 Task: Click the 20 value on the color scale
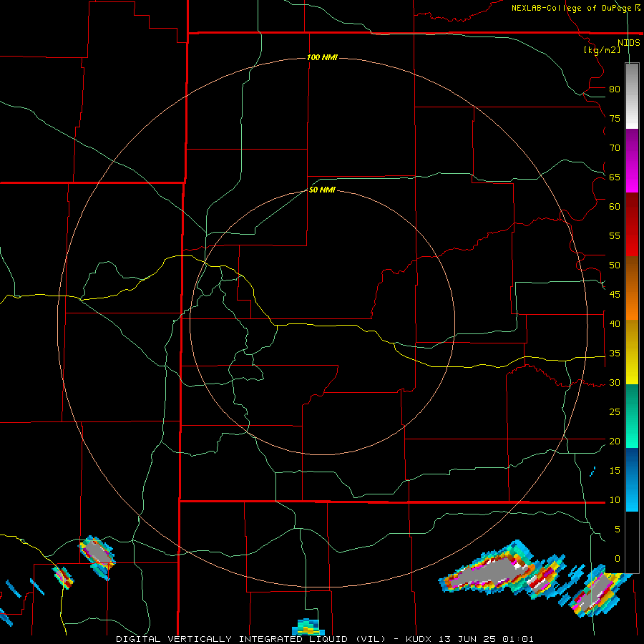click(x=615, y=441)
